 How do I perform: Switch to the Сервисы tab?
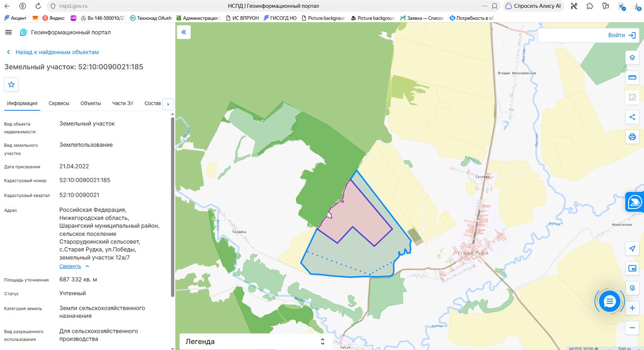59,103
